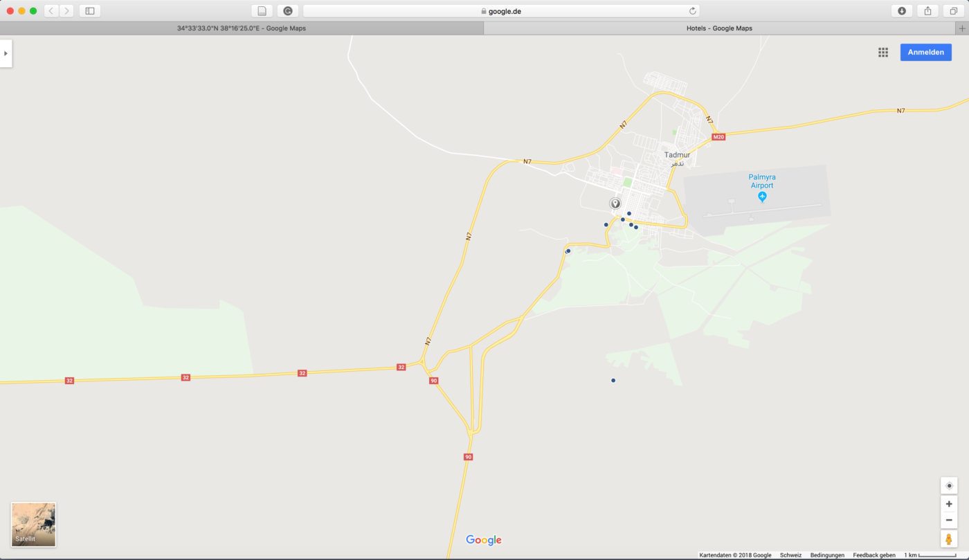Open the Google apps grid menu
The width and height of the screenshot is (969, 560).
(x=883, y=53)
